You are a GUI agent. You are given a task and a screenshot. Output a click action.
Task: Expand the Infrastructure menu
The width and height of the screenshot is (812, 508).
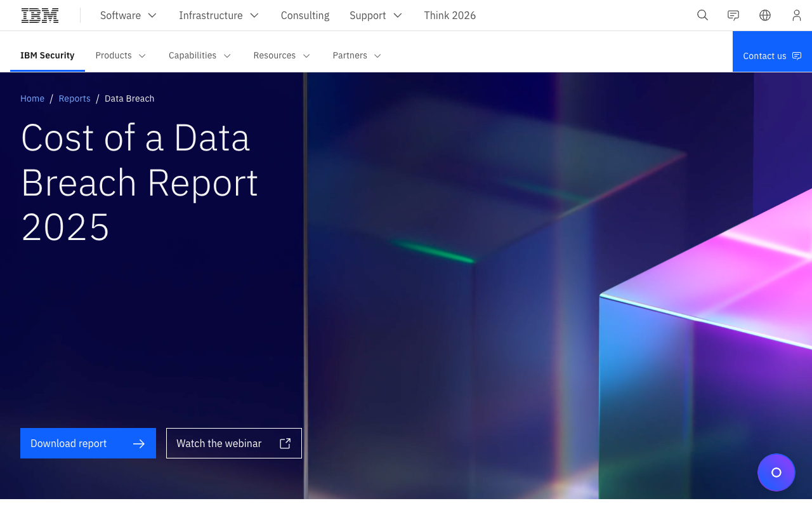219,15
